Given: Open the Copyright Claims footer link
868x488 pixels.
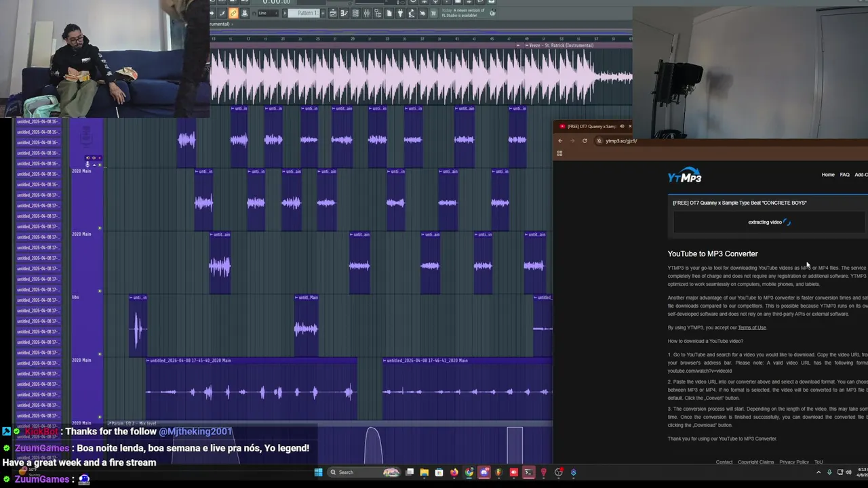Looking at the screenshot, I should (755, 462).
